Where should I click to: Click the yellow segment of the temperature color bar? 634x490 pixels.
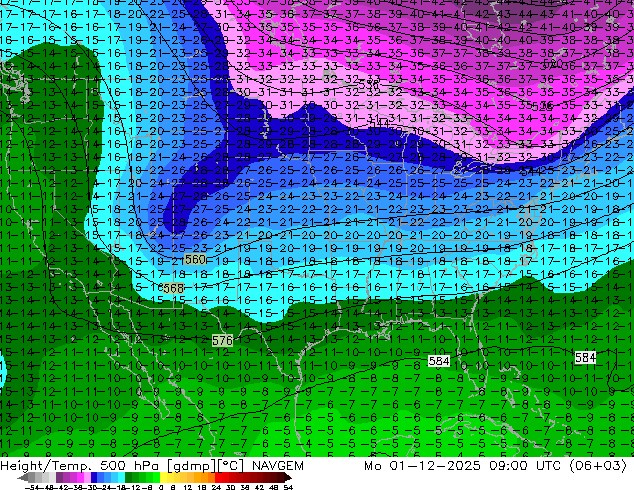pos(163,477)
